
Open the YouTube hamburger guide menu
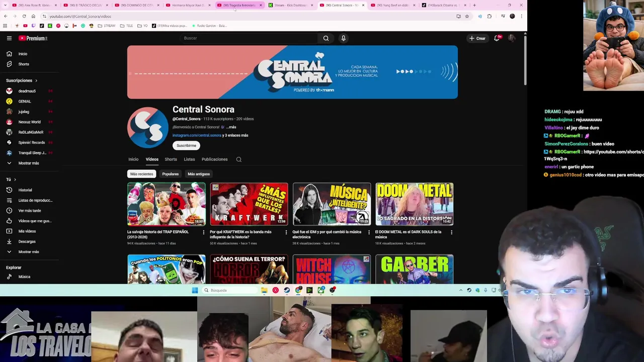(x=9, y=38)
